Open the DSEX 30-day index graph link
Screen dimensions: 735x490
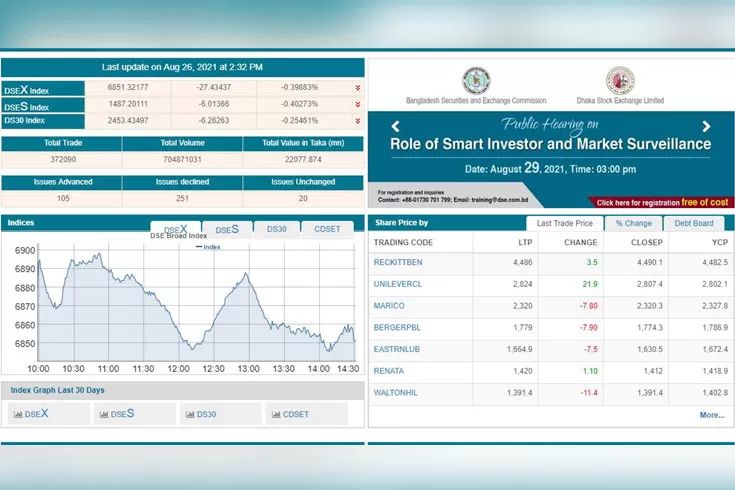[36, 414]
